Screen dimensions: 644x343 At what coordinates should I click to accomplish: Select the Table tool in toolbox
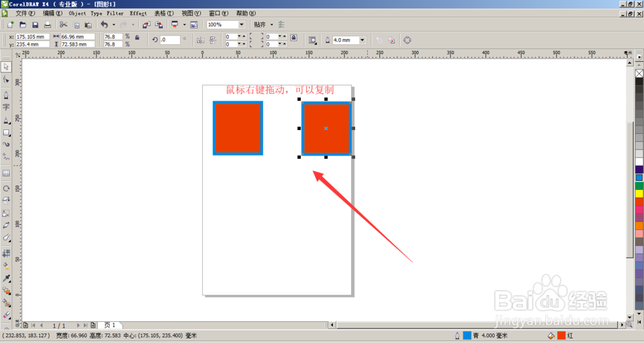6,173
